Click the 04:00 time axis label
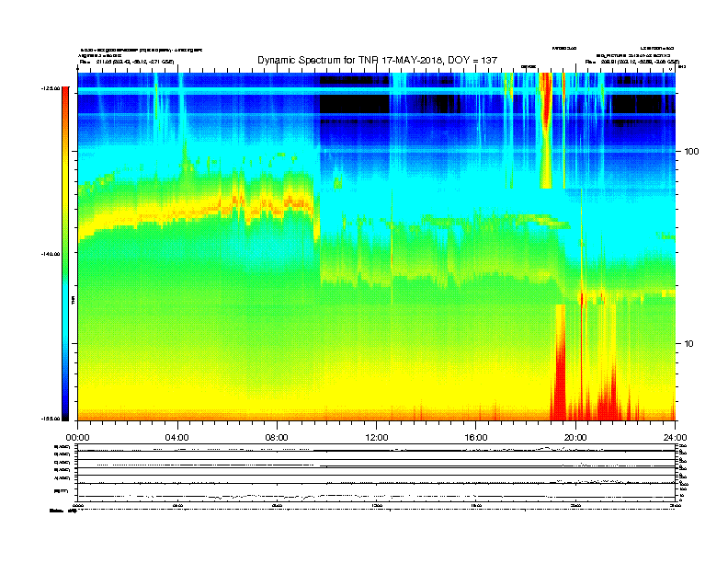The height and width of the screenshot is (563, 728). (x=177, y=438)
